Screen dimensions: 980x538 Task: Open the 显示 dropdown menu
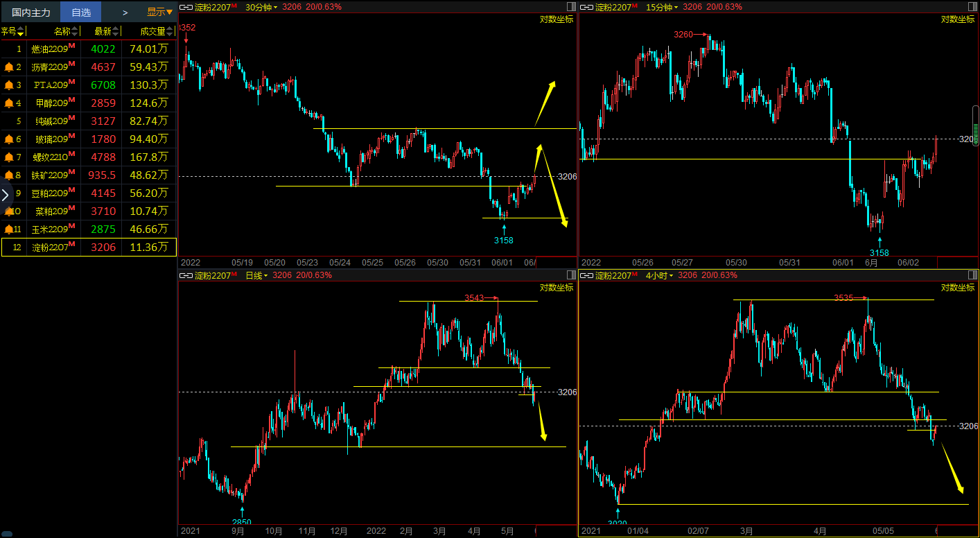tap(159, 12)
